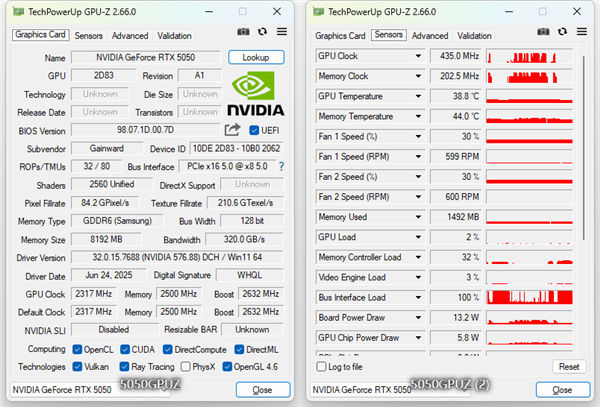This screenshot has width=600, height=407.
Task: Enable Log to file checkbox
Action: coord(321,367)
